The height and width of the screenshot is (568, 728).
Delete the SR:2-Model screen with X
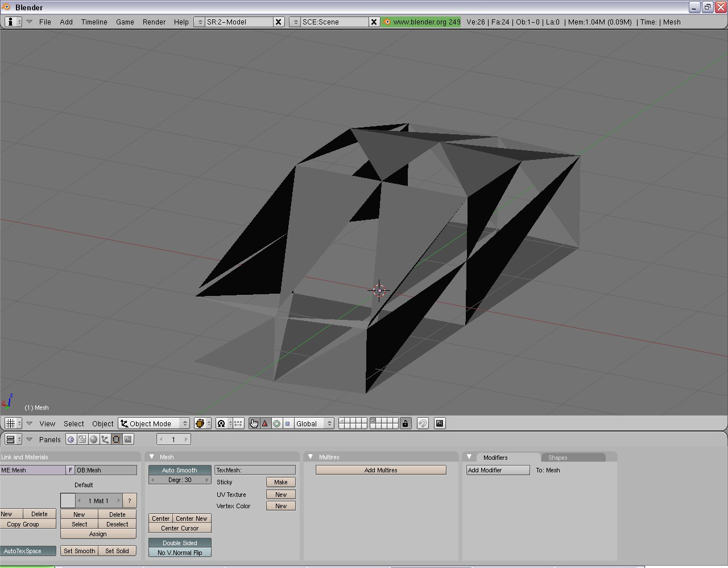pyautogui.click(x=279, y=22)
